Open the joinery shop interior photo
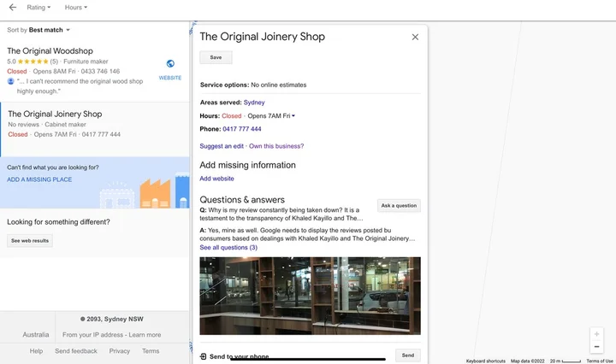The image size is (616, 364). click(x=310, y=296)
